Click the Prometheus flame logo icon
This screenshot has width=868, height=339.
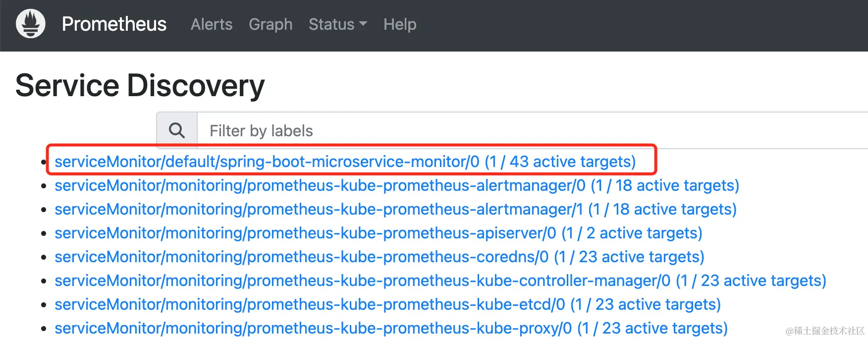click(31, 24)
